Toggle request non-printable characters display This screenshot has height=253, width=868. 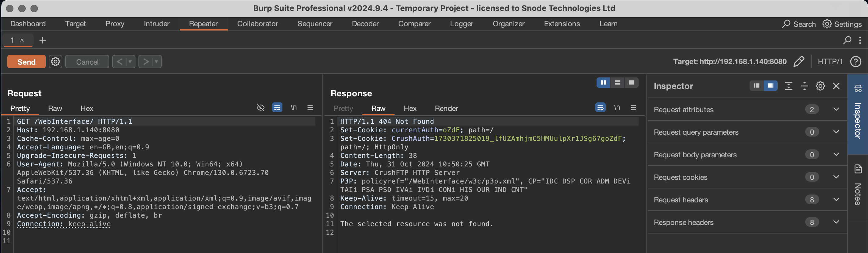tap(293, 108)
